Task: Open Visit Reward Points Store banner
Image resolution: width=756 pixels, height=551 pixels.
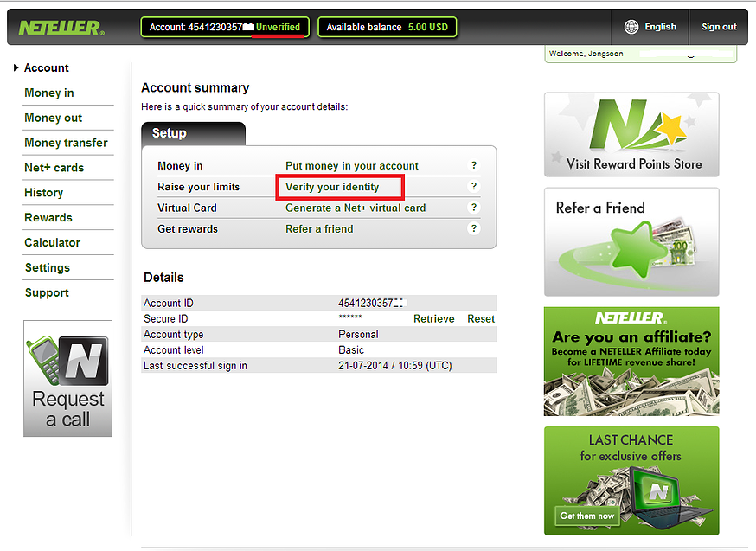Action: [631, 134]
